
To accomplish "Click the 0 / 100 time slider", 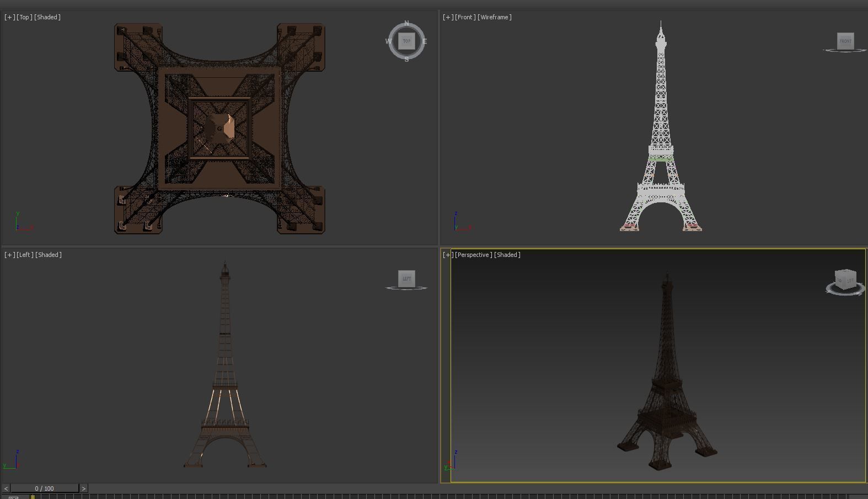I will pyautogui.click(x=45, y=489).
